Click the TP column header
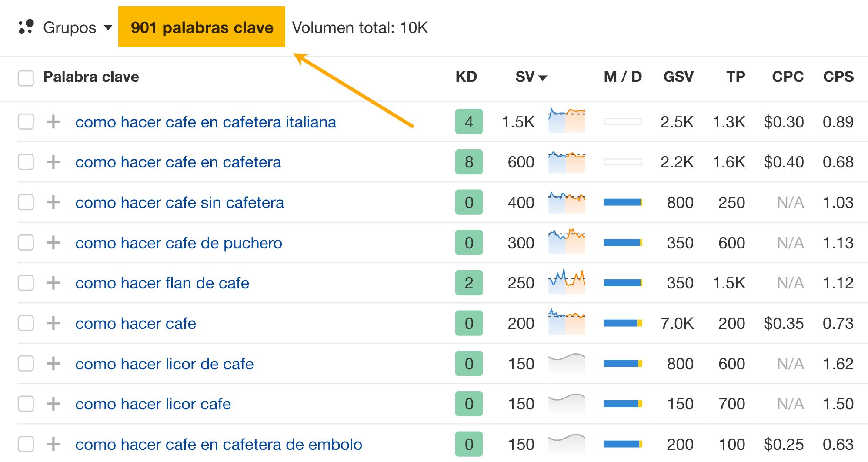The image size is (868, 462). coord(735,77)
